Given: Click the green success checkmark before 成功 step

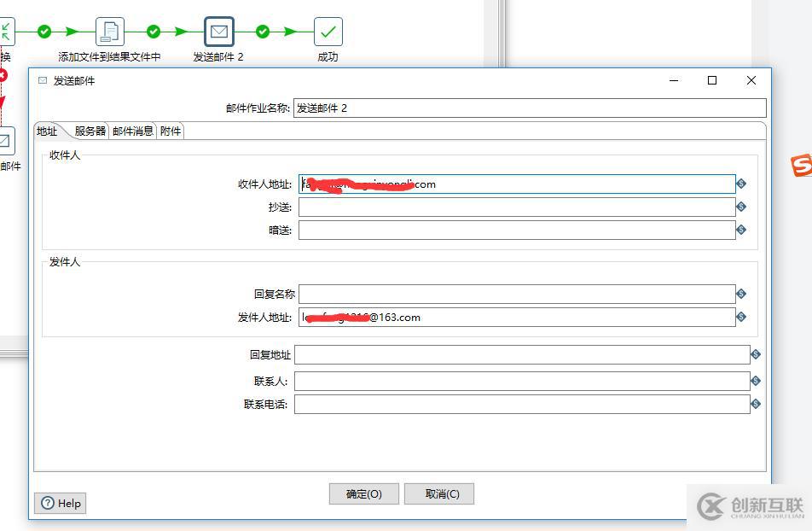Looking at the screenshot, I should [x=262, y=30].
